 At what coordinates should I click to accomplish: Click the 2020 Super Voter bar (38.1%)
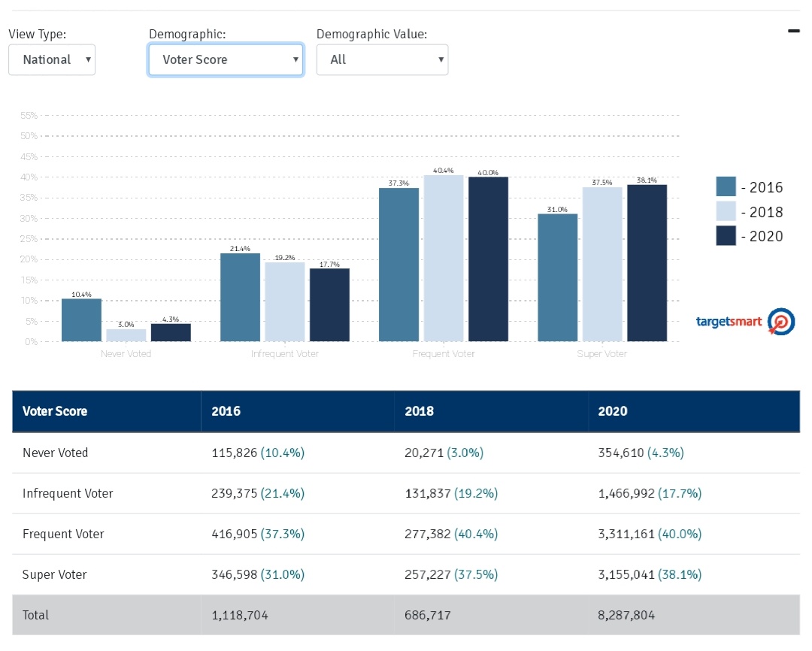(647, 263)
